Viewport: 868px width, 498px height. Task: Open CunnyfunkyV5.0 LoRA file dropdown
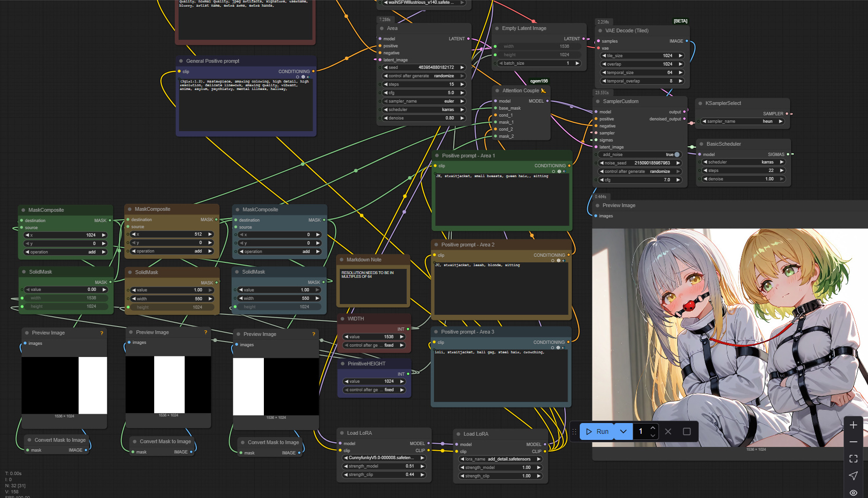[384, 458]
